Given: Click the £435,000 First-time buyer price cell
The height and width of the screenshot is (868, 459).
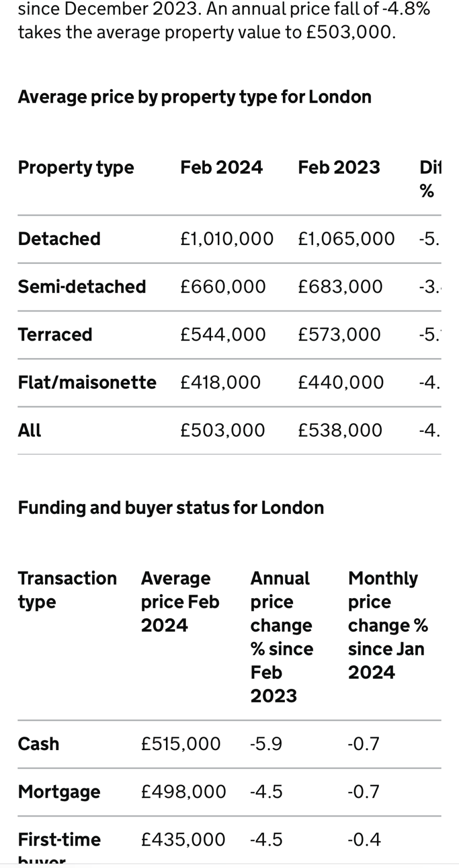Looking at the screenshot, I should [183, 840].
